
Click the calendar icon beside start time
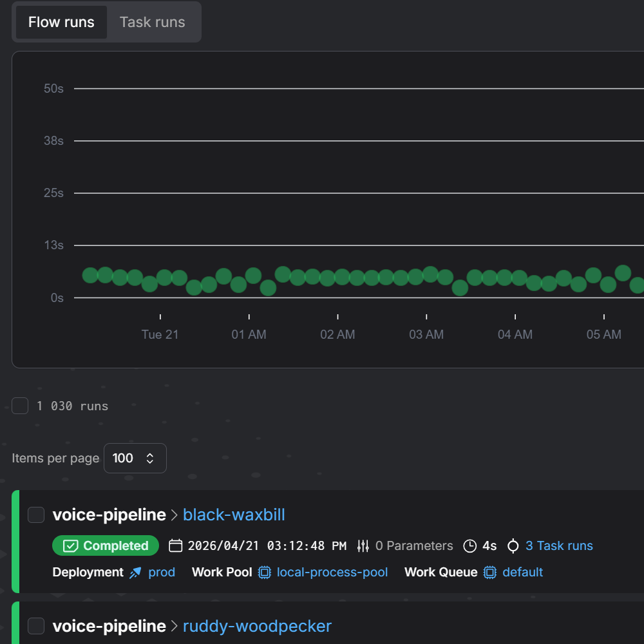pos(176,546)
